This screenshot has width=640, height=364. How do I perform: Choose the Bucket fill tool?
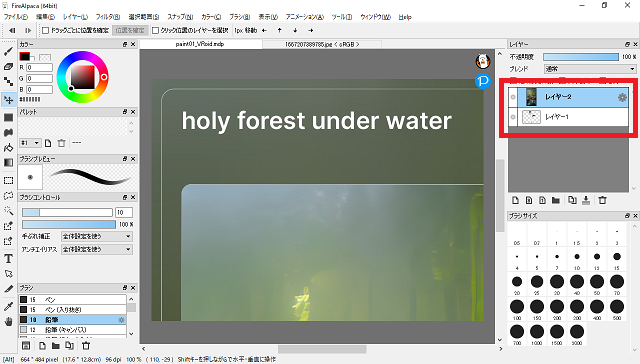8,147
